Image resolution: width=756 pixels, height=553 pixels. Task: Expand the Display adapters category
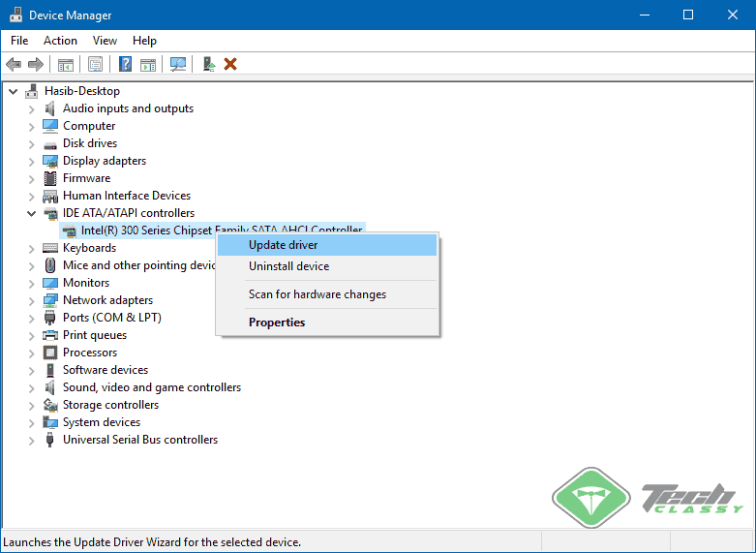click(32, 161)
